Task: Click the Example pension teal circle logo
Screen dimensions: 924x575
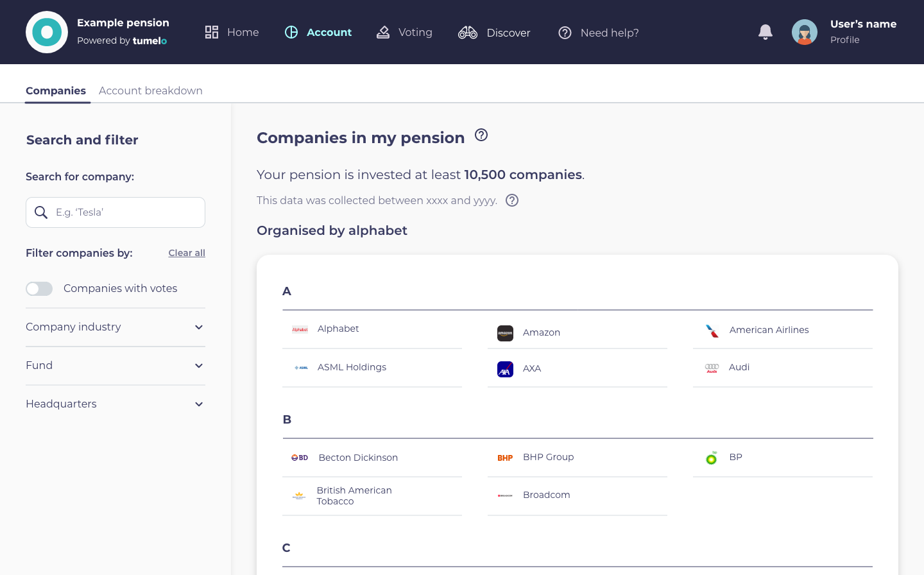Action: point(47,32)
